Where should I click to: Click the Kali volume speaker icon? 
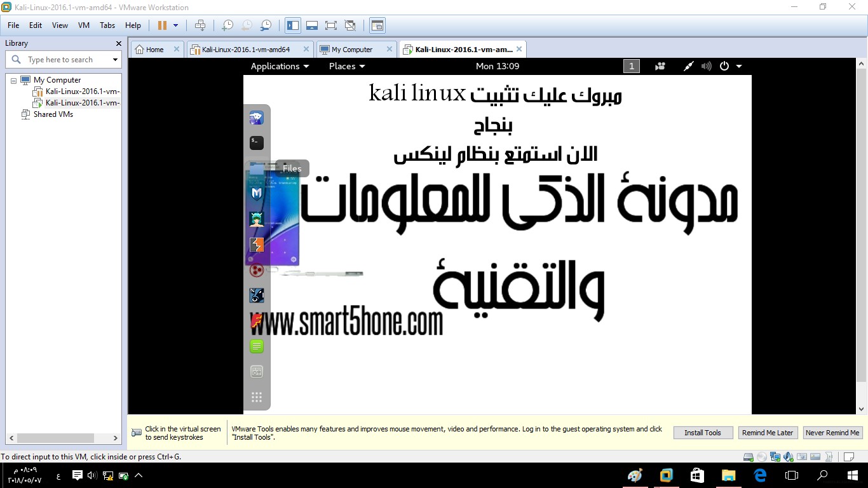(706, 66)
